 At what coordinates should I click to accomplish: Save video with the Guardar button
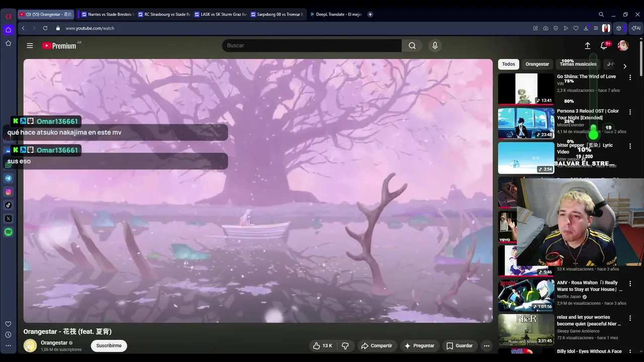click(x=459, y=346)
